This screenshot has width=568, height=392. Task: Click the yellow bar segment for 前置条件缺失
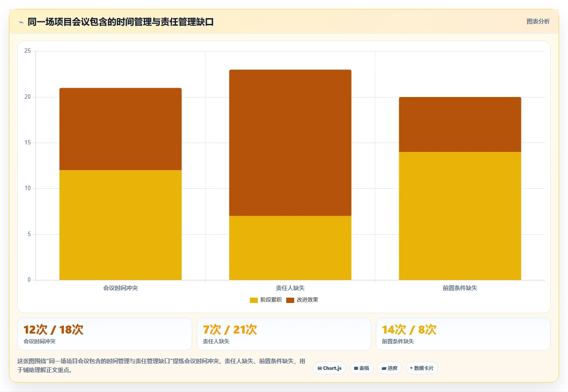460,216
